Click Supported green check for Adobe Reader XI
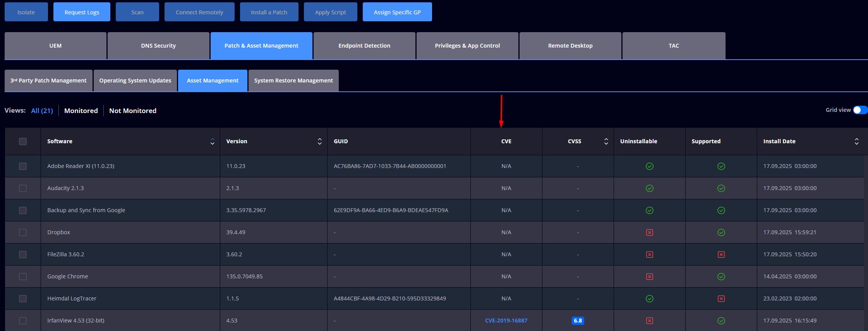868x331 pixels. pos(721,166)
